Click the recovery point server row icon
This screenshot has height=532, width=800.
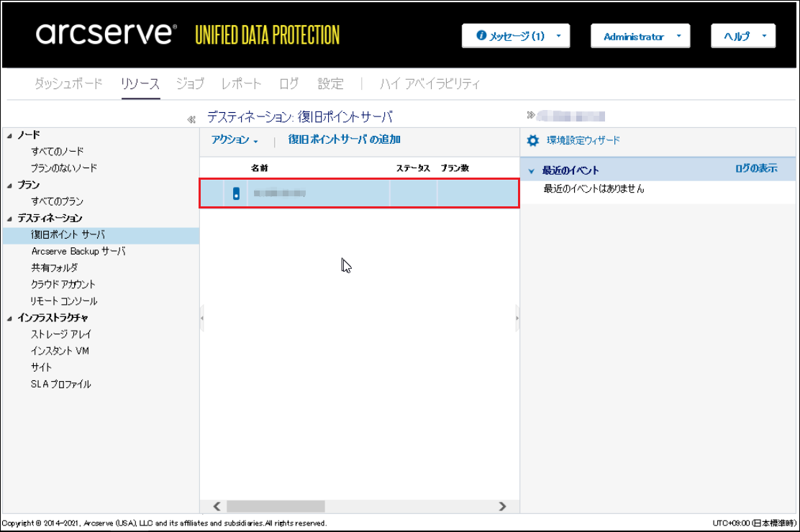pos(236,193)
